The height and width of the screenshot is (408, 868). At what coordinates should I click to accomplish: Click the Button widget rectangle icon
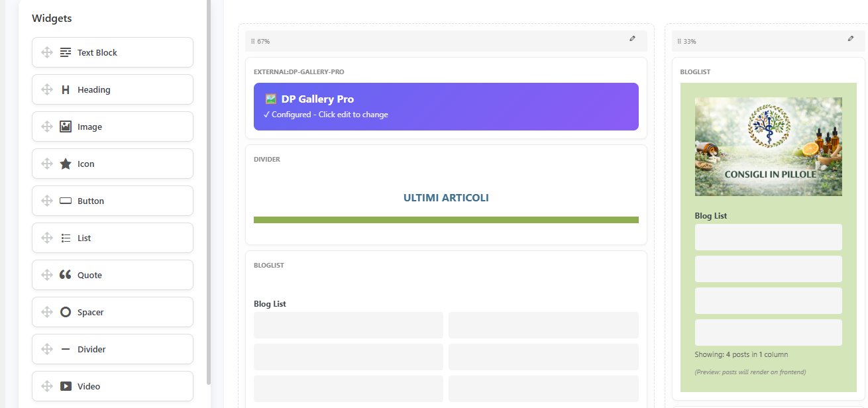[66, 201]
